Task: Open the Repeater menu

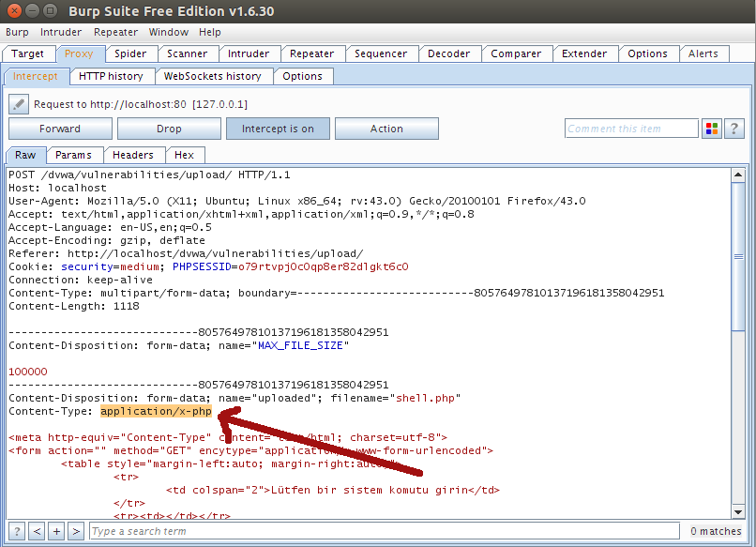Action: point(115,32)
